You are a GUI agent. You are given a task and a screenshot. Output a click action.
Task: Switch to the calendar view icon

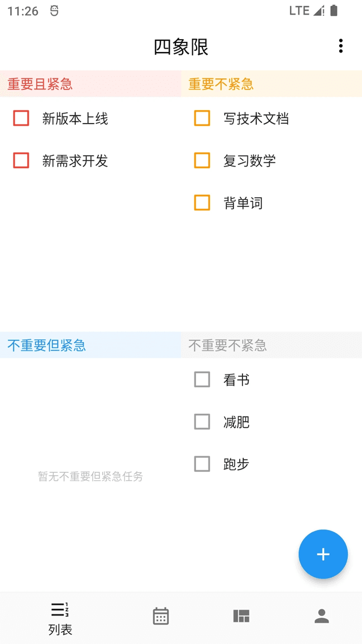(x=160, y=615)
